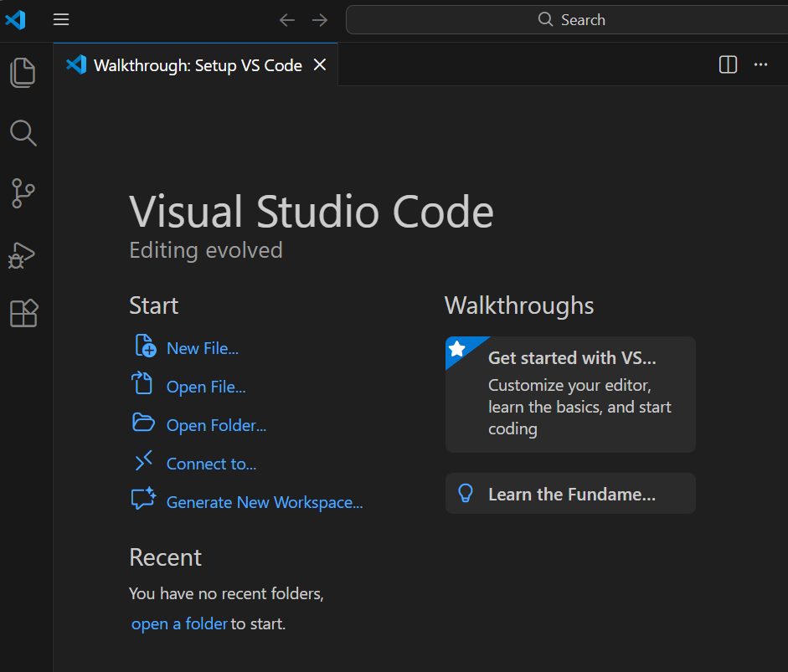Open the Learn the Fundamentals walkthrough
Screen dimensions: 788x672
570,494
